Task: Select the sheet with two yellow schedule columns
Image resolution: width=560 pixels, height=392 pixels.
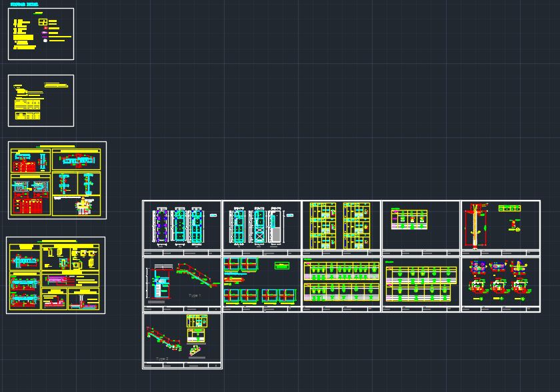Action: [x=341, y=227]
